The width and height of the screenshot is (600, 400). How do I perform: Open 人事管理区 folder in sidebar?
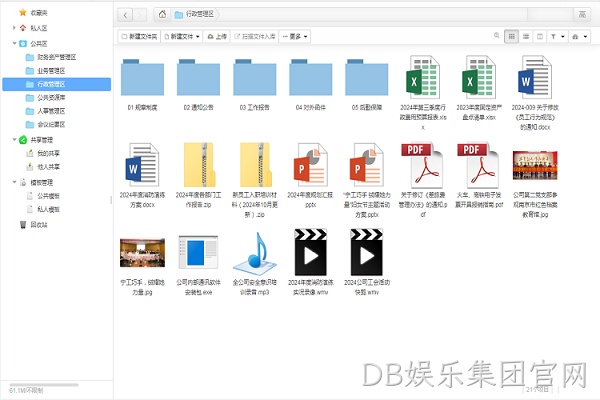click(46, 111)
